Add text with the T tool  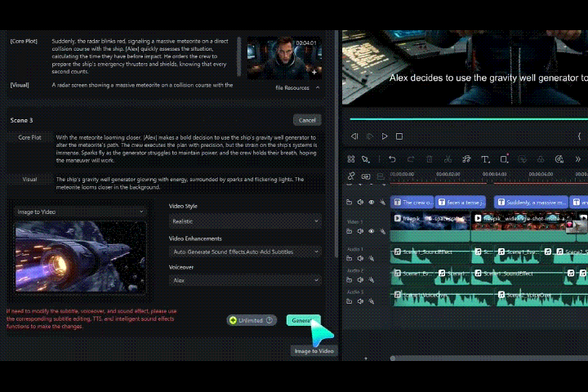click(485, 159)
